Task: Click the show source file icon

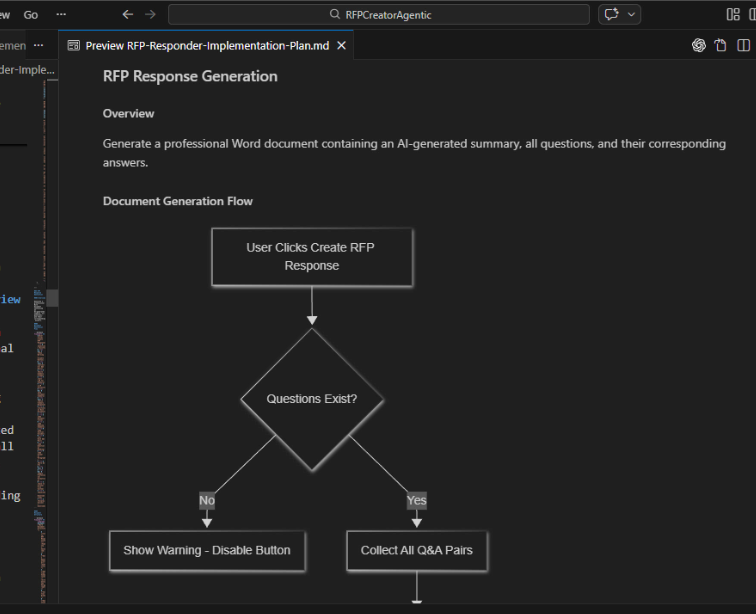Action: pos(720,46)
